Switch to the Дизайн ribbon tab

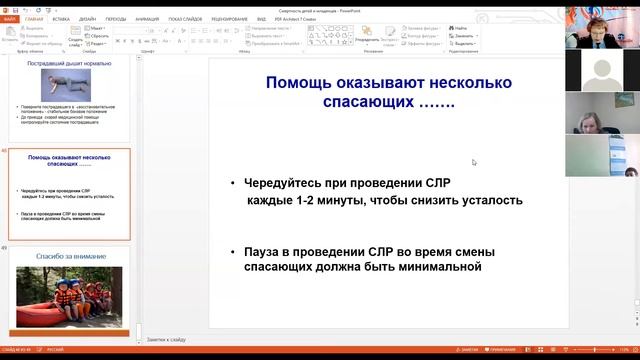tap(87, 19)
